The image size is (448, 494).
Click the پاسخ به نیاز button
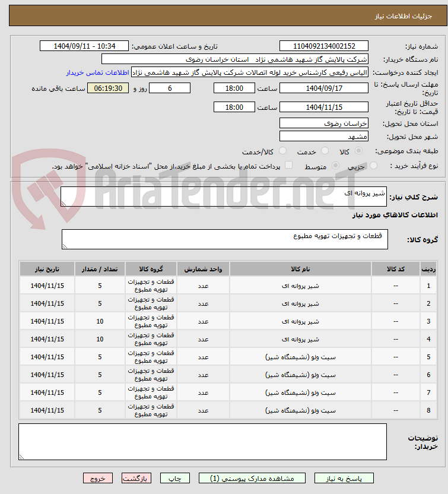[x=344, y=478]
